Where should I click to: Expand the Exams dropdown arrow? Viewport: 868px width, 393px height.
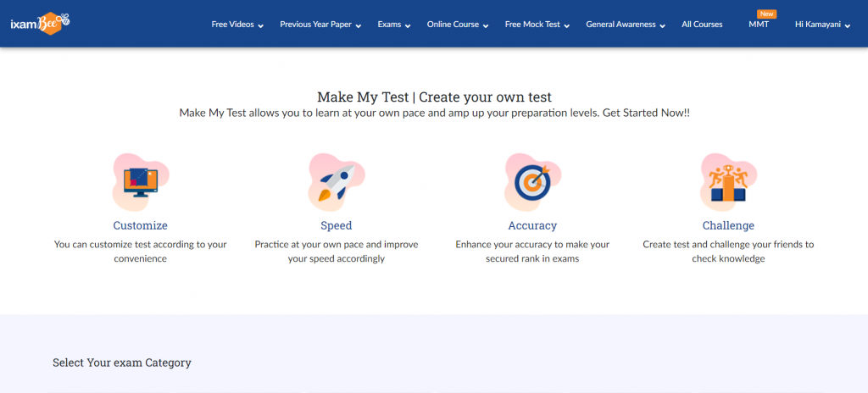pos(408,25)
